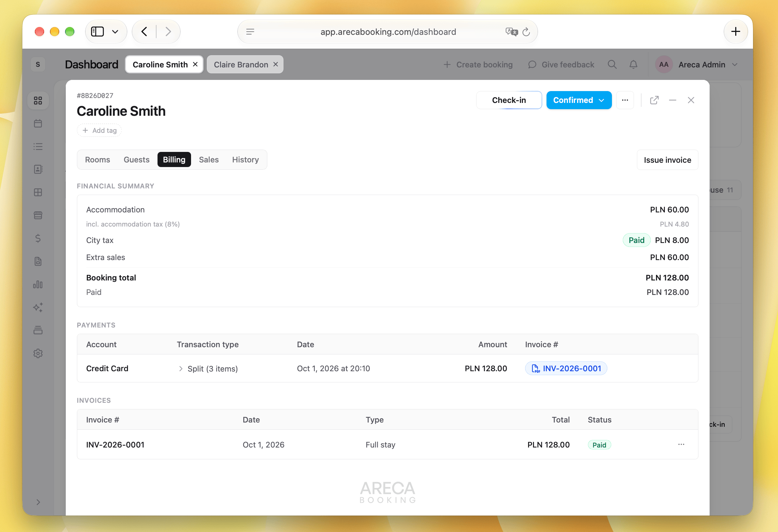This screenshot has width=778, height=532.
Task: Reload the page in the address bar
Action: tap(526, 32)
